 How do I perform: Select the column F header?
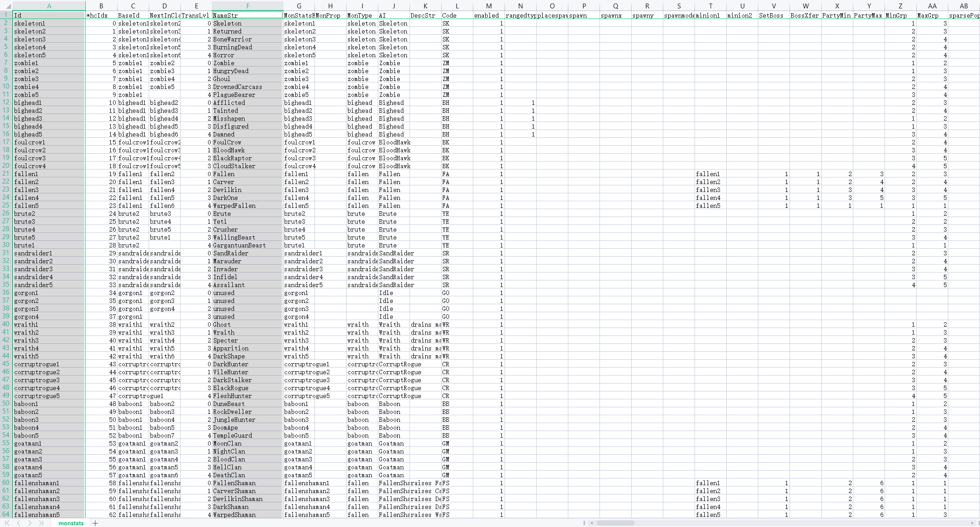[x=248, y=6]
